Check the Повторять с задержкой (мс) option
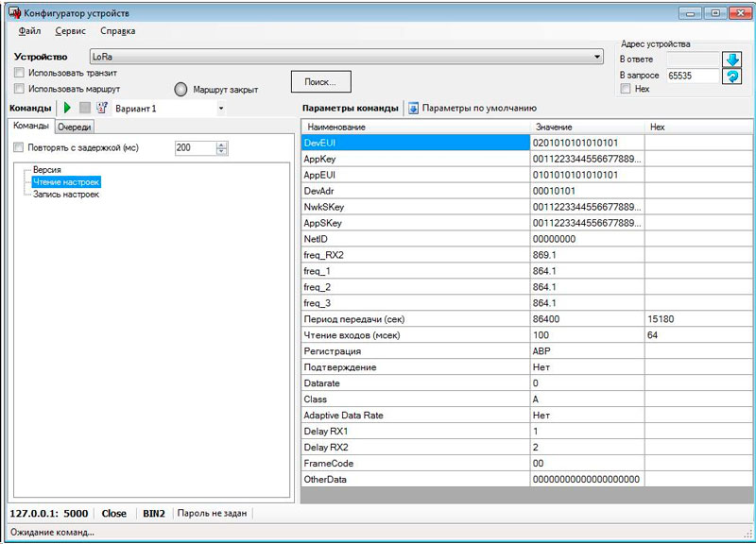 point(18,147)
